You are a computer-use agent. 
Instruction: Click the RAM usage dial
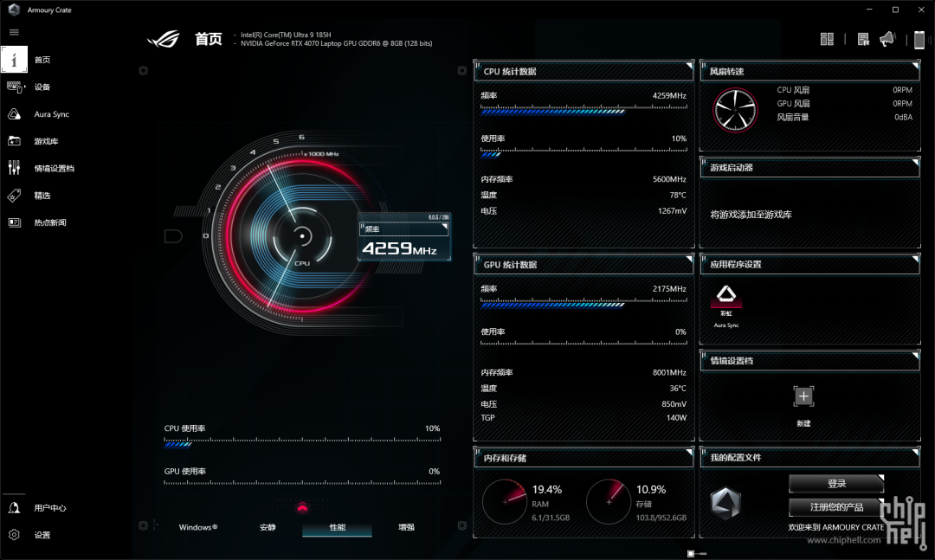[x=505, y=501]
